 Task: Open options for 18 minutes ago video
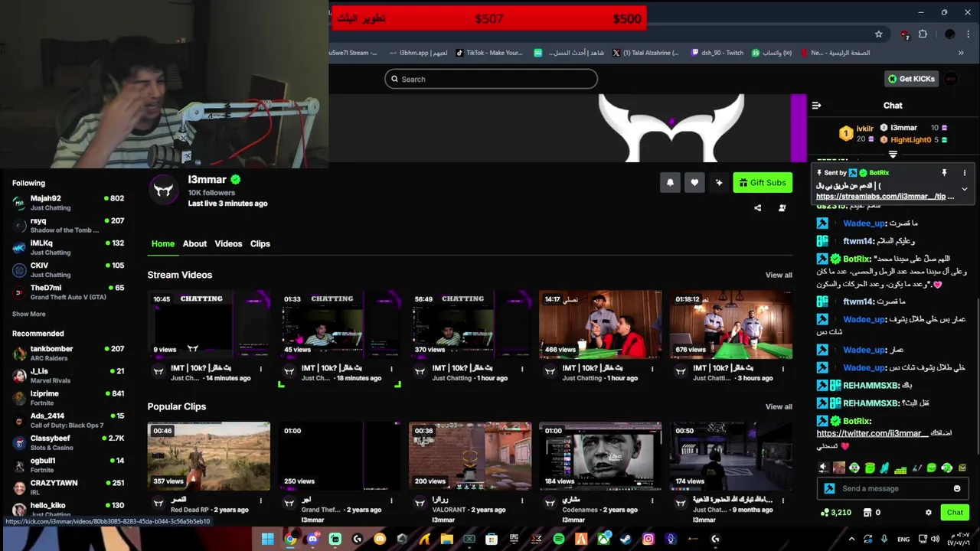(x=391, y=369)
